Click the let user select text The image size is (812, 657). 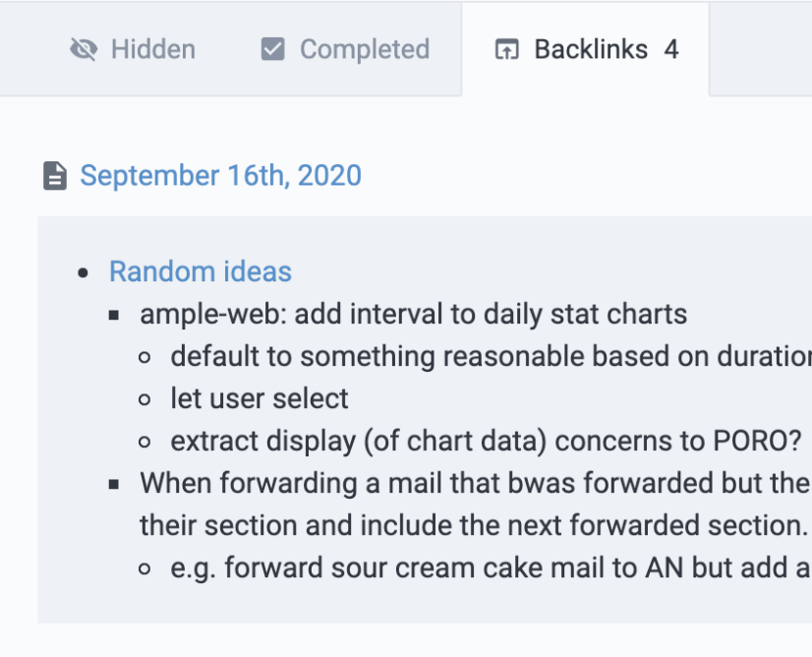click(x=260, y=398)
